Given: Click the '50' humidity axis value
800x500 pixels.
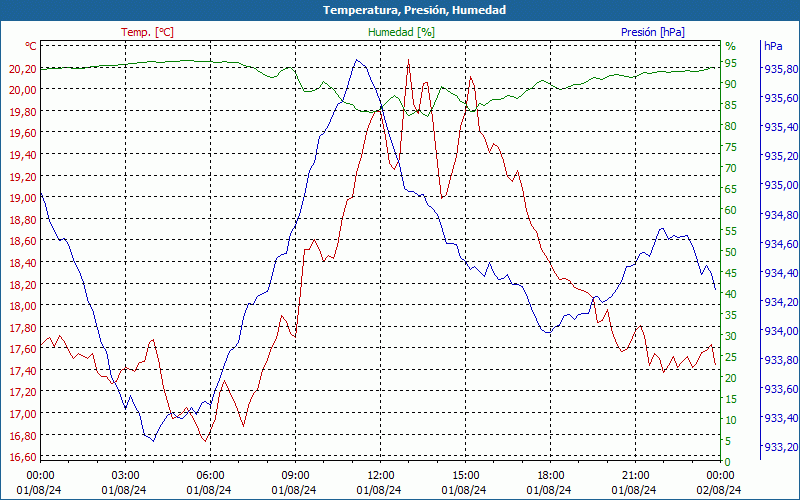Looking at the screenshot, I should 731,252.
